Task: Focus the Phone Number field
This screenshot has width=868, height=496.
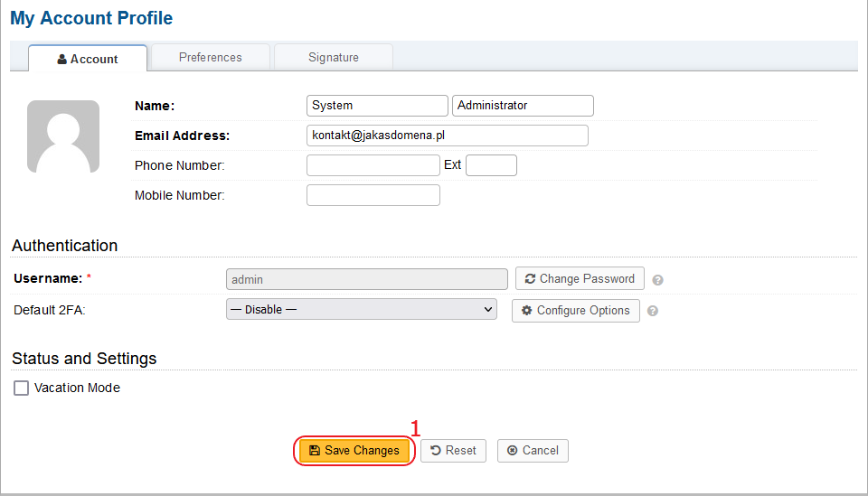Action: tap(373, 165)
